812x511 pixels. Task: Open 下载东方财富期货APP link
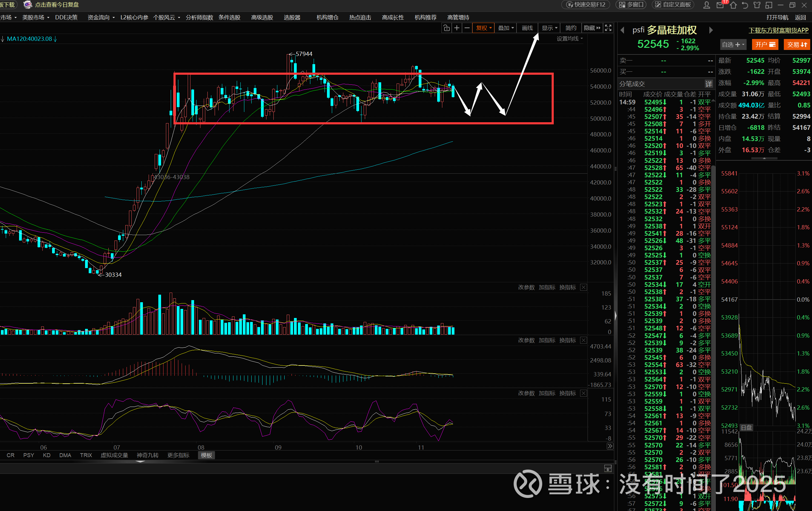pyautogui.click(x=778, y=30)
